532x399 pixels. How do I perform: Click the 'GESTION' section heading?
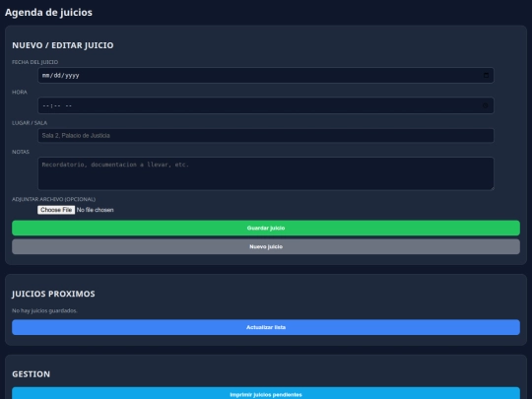click(x=31, y=374)
